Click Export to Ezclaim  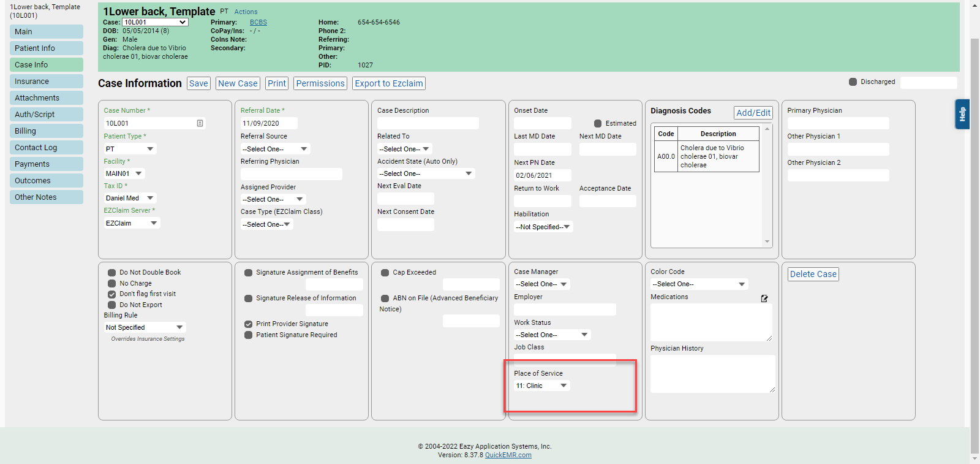coord(389,83)
